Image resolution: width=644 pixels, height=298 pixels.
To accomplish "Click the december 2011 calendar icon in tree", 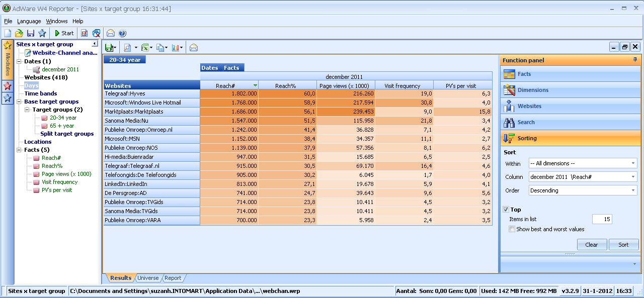I will 36,69.
